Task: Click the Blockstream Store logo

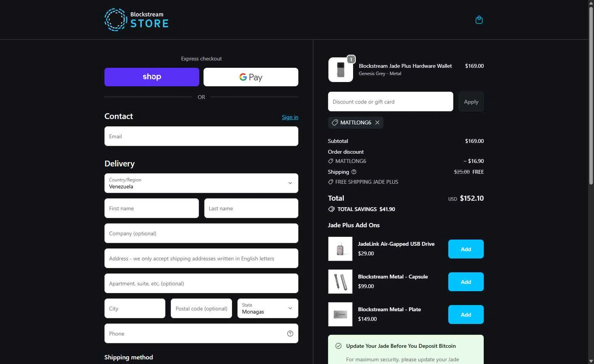Action: [x=136, y=20]
